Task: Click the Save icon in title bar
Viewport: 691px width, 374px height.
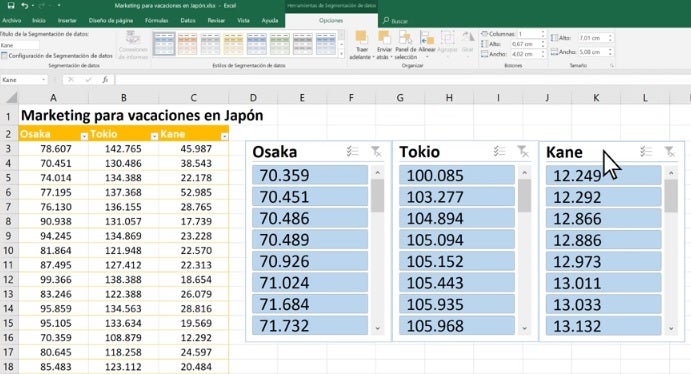Action: [x=11, y=6]
